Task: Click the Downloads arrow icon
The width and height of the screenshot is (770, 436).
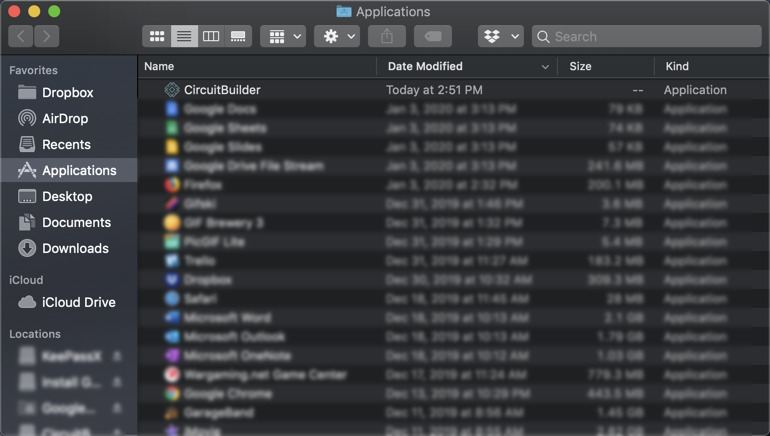Action: [x=27, y=248]
